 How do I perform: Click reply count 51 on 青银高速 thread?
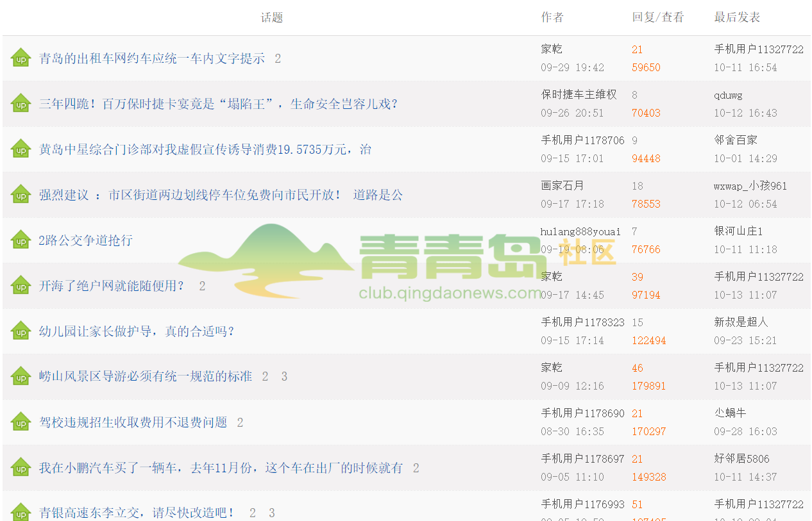637,504
